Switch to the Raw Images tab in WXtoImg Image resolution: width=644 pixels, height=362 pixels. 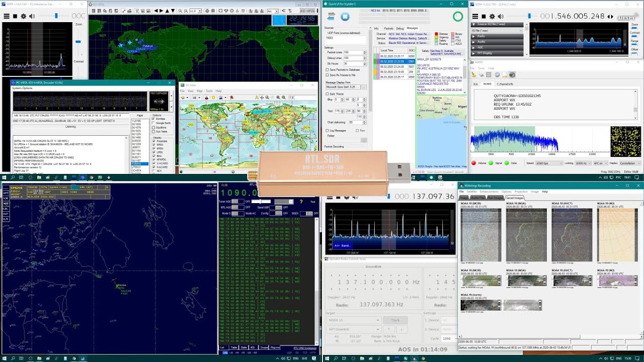coord(496,198)
